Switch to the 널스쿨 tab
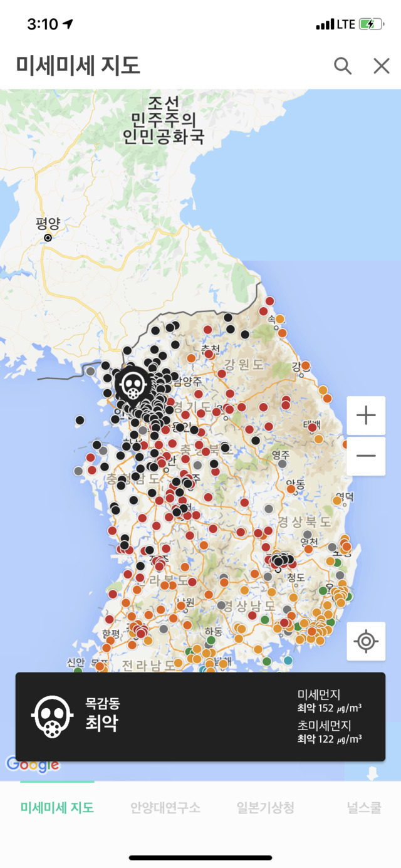This screenshot has height=868, width=401. click(364, 808)
